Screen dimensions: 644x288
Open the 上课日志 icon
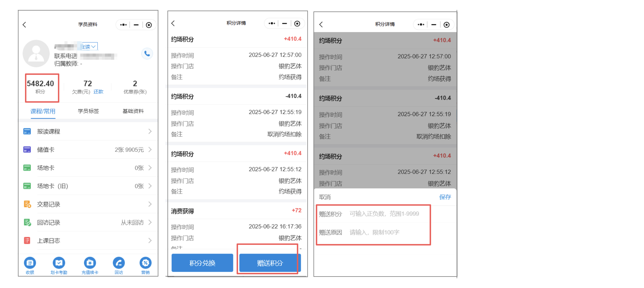click(27, 240)
